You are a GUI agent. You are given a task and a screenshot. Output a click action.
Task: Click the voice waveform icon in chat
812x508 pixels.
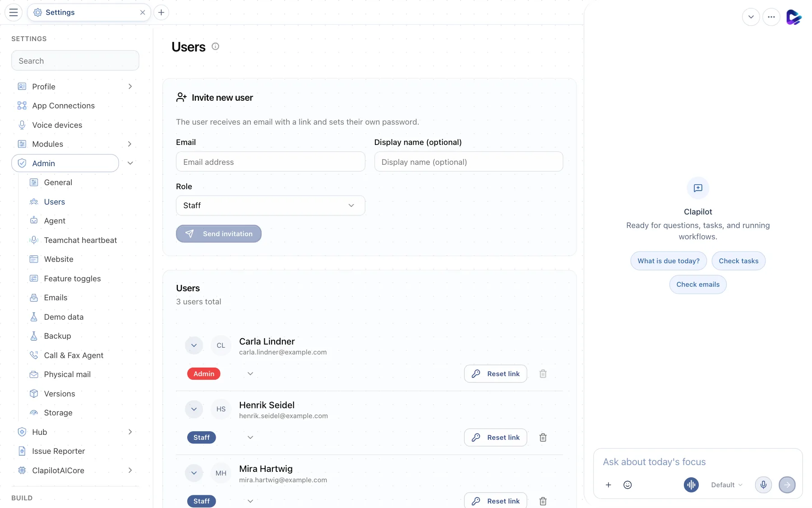point(691,485)
